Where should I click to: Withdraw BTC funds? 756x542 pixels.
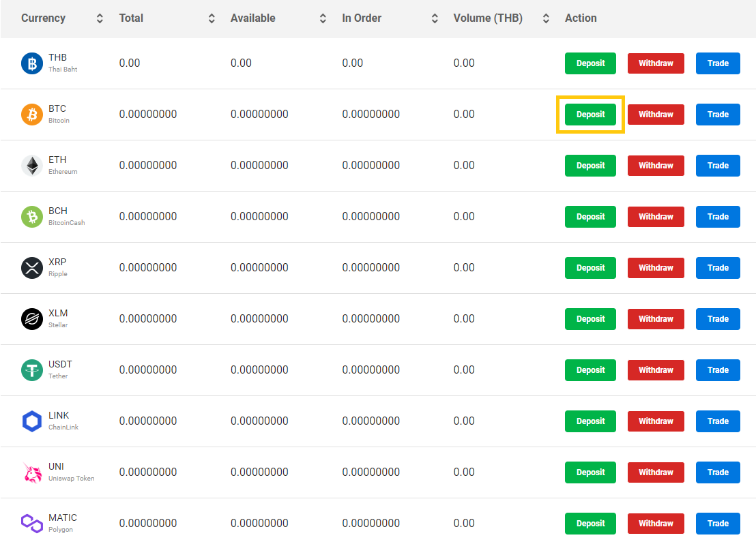pyautogui.click(x=656, y=115)
